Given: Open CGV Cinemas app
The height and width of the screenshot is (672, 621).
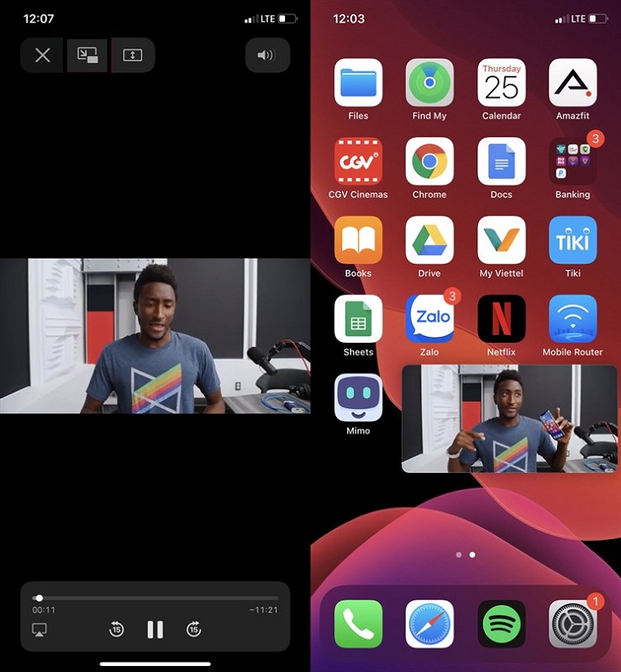Looking at the screenshot, I should click(x=358, y=161).
